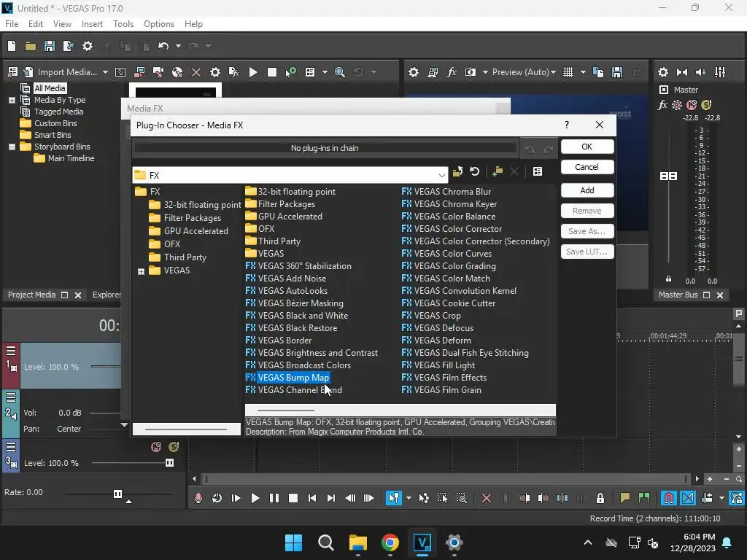Click the Undo arrow in main toolbar
The image size is (747, 560).
tap(163, 46)
